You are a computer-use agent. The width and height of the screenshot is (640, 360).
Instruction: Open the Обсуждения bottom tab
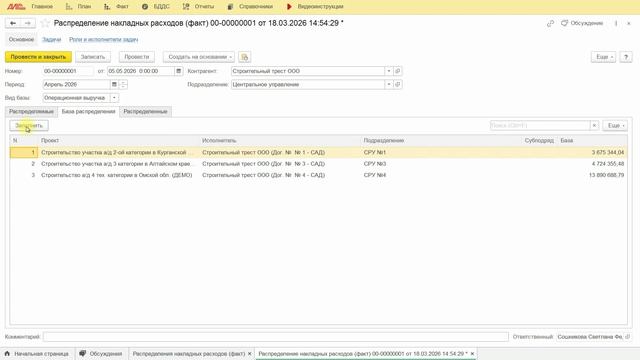[x=101, y=354]
